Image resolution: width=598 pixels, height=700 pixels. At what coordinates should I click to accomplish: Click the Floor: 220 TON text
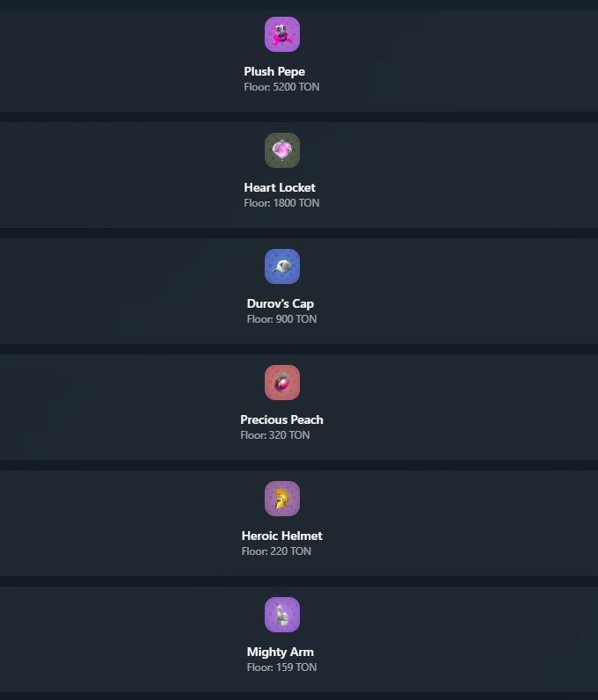pyautogui.click(x=276, y=551)
